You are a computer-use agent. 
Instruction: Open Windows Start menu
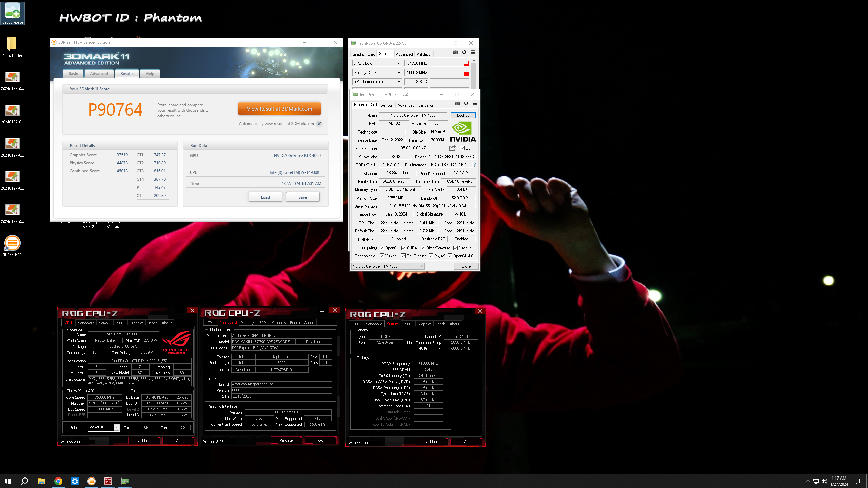tap(8, 481)
